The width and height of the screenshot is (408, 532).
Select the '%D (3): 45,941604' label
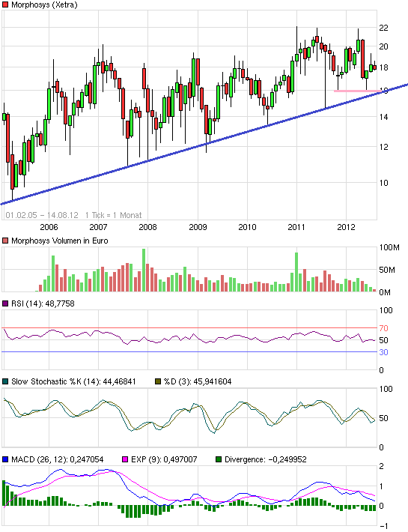[x=198, y=381]
